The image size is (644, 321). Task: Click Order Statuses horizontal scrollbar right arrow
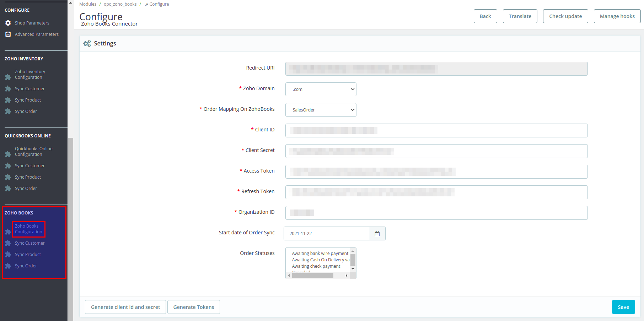pos(347,276)
